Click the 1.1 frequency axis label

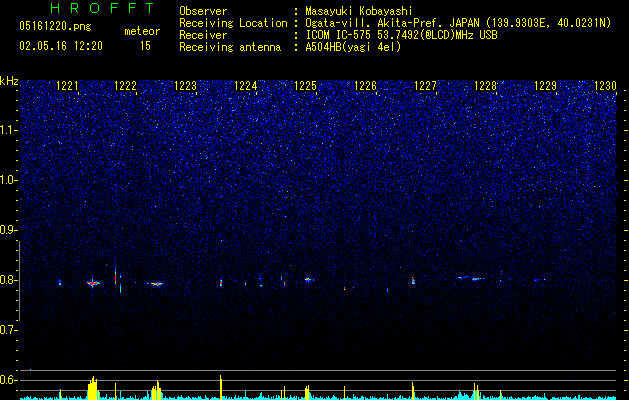(9, 130)
